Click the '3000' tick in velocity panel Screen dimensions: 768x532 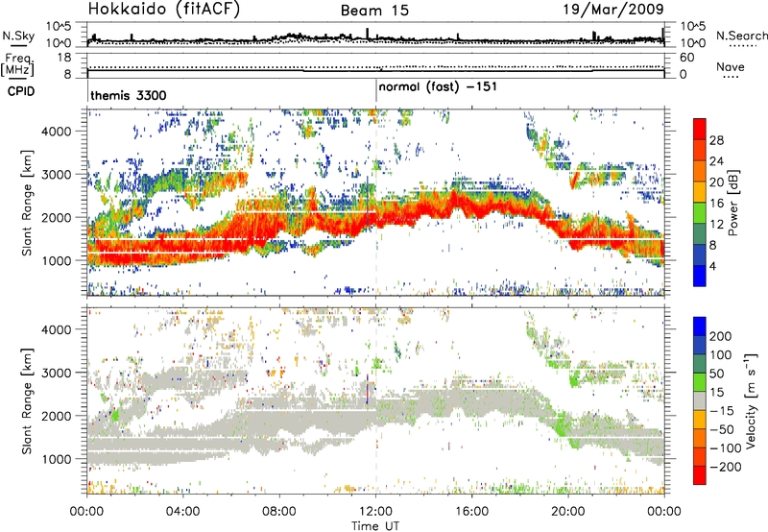point(56,373)
